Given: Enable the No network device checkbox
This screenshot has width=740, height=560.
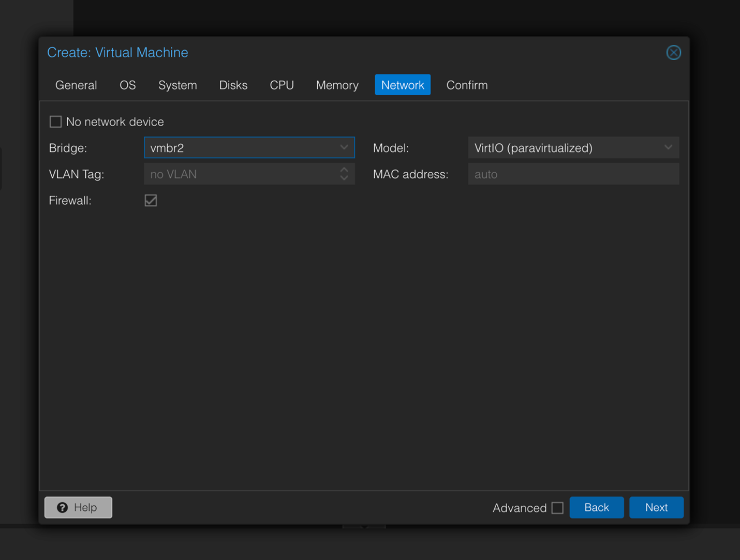Looking at the screenshot, I should (x=56, y=122).
